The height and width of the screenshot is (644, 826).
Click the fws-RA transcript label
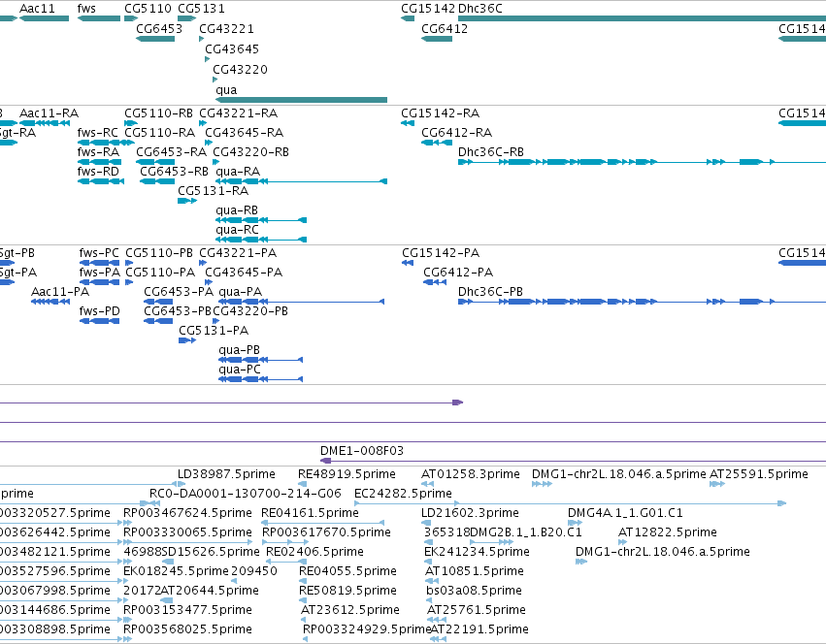point(98,152)
